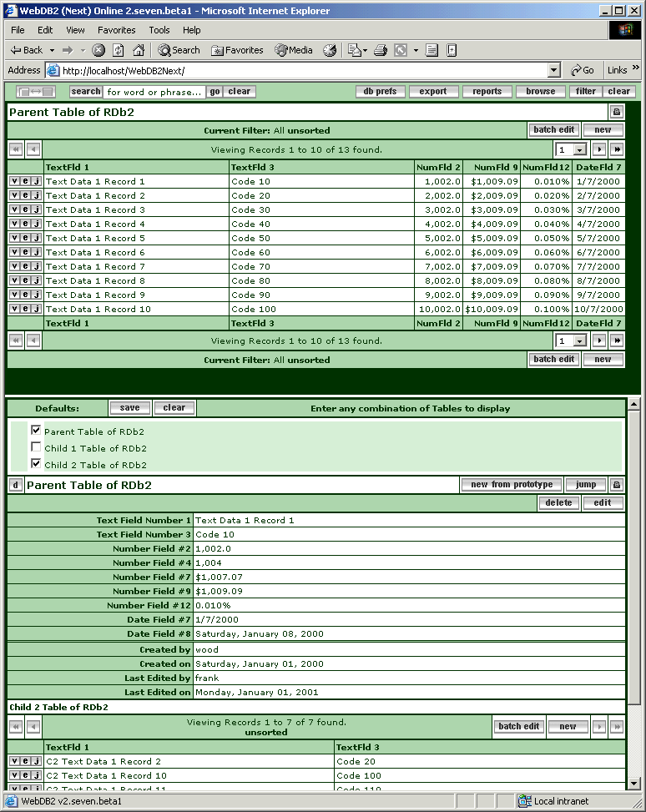Edit Record 3 with the e button

(25, 209)
